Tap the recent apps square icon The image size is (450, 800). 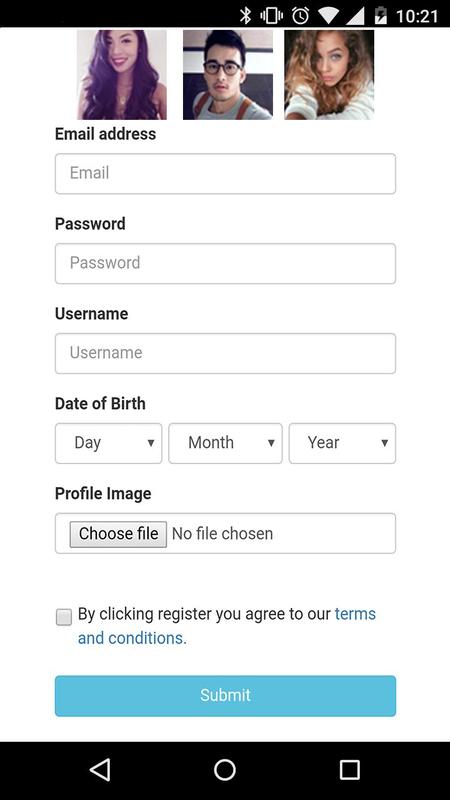tap(349, 769)
